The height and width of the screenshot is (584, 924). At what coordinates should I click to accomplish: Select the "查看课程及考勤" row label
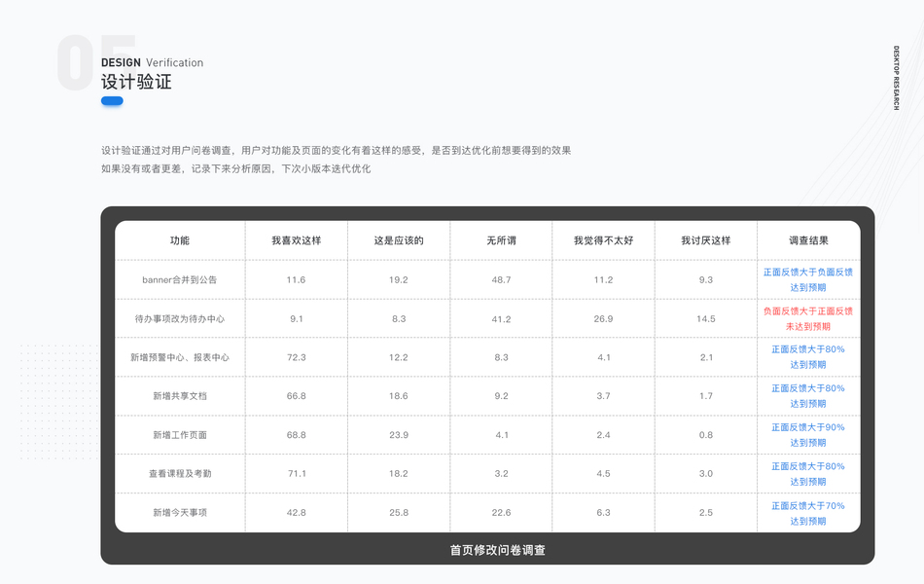[180, 473]
